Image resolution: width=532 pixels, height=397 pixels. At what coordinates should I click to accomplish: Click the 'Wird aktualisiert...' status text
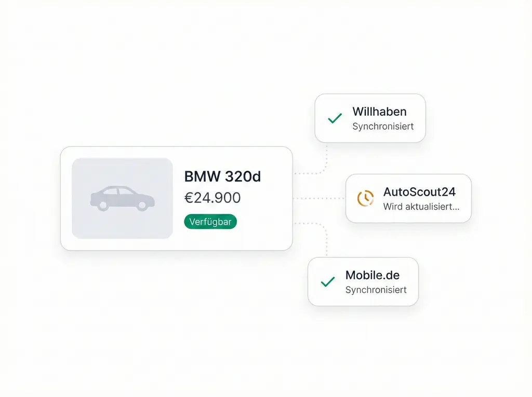point(421,206)
